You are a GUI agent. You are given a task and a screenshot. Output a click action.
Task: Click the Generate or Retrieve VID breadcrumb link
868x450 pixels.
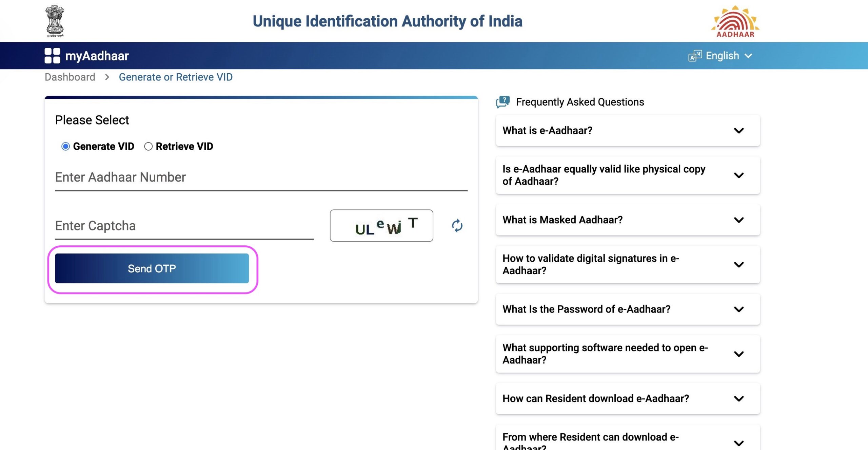point(175,76)
